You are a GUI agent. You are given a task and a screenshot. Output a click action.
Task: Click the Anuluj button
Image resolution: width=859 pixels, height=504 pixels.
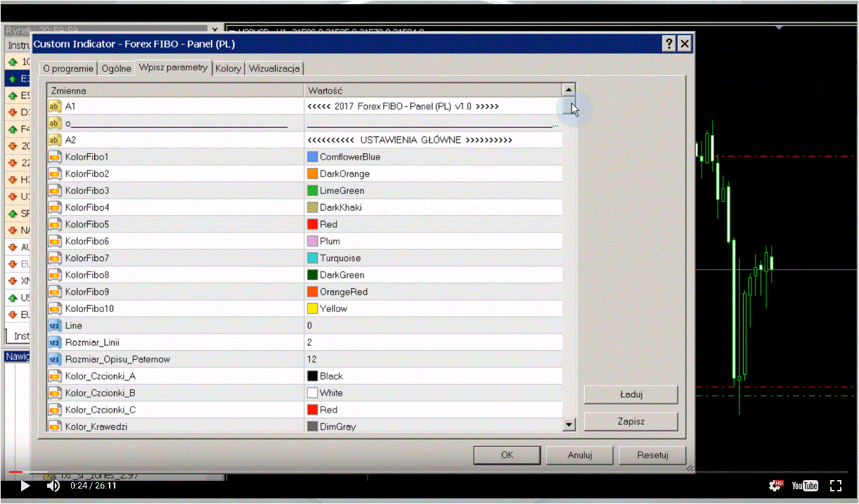tap(580, 455)
